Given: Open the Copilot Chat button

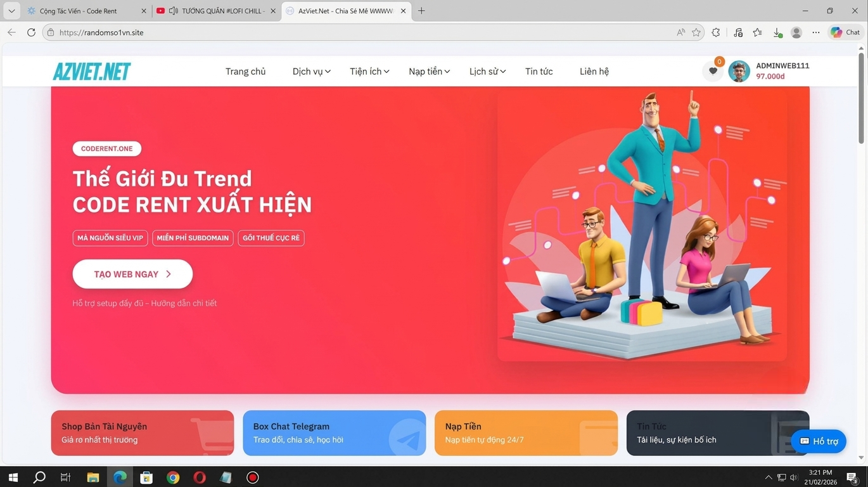Looking at the screenshot, I should (846, 32).
